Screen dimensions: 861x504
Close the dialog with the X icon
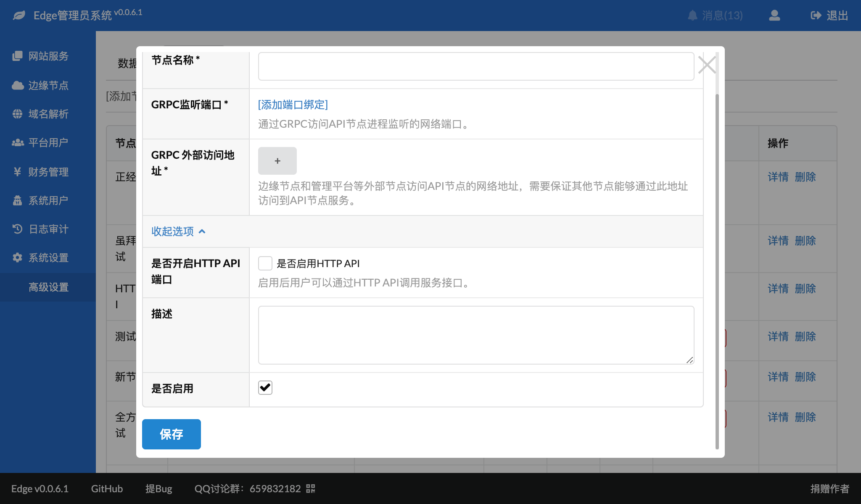coord(707,65)
